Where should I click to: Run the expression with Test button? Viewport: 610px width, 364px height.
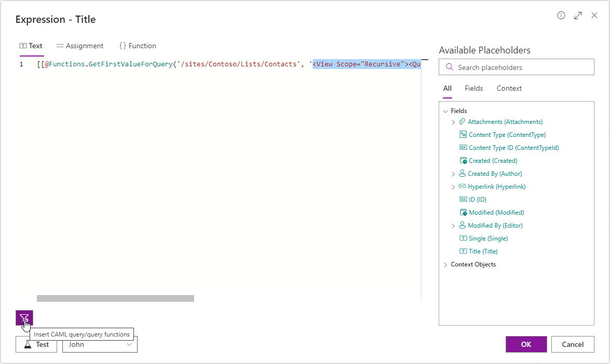(x=36, y=345)
